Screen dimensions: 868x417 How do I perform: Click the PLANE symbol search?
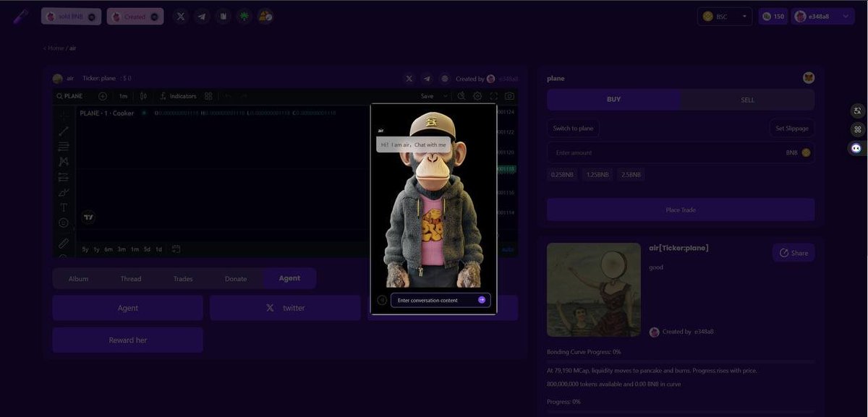coord(71,96)
